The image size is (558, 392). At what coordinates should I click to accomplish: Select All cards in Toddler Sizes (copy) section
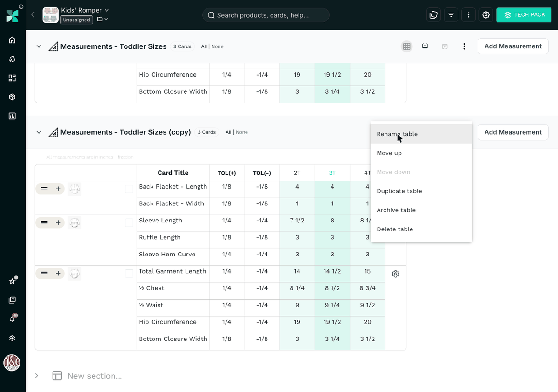228,132
